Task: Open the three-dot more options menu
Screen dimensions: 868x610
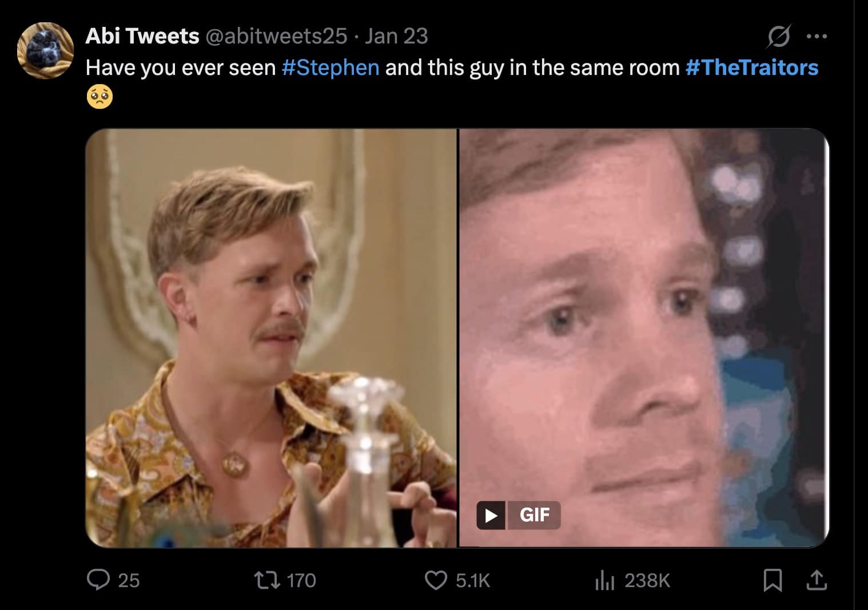Action: click(x=818, y=35)
